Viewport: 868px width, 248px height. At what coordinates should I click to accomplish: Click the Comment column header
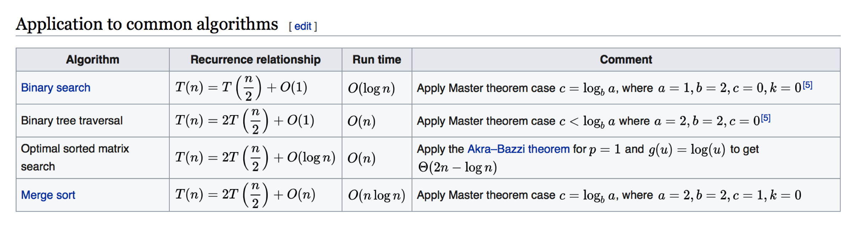(626, 60)
